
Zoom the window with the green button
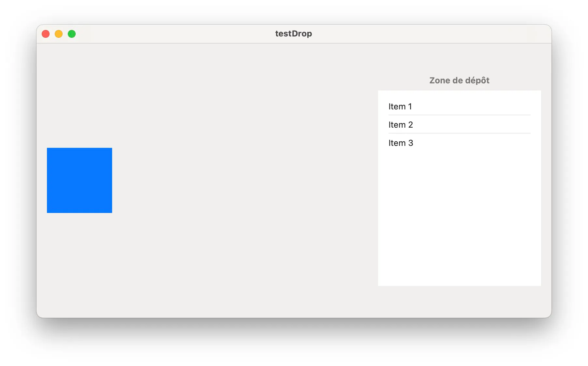click(72, 34)
